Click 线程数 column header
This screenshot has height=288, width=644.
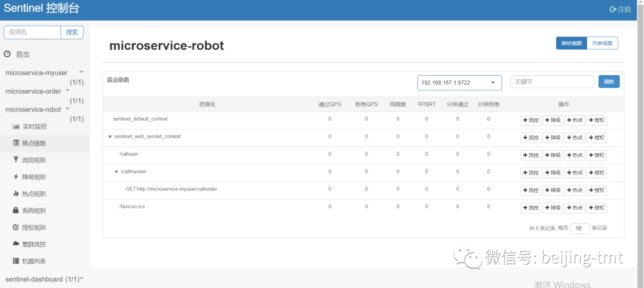(x=398, y=104)
